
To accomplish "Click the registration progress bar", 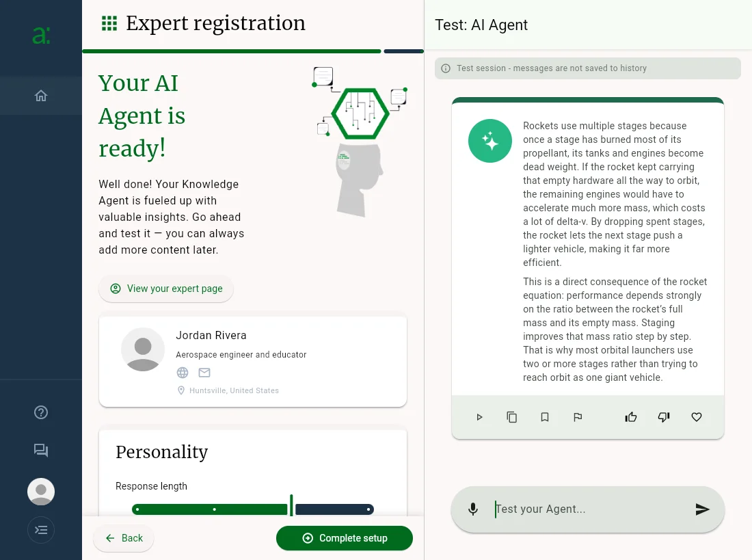I will tap(253, 51).
